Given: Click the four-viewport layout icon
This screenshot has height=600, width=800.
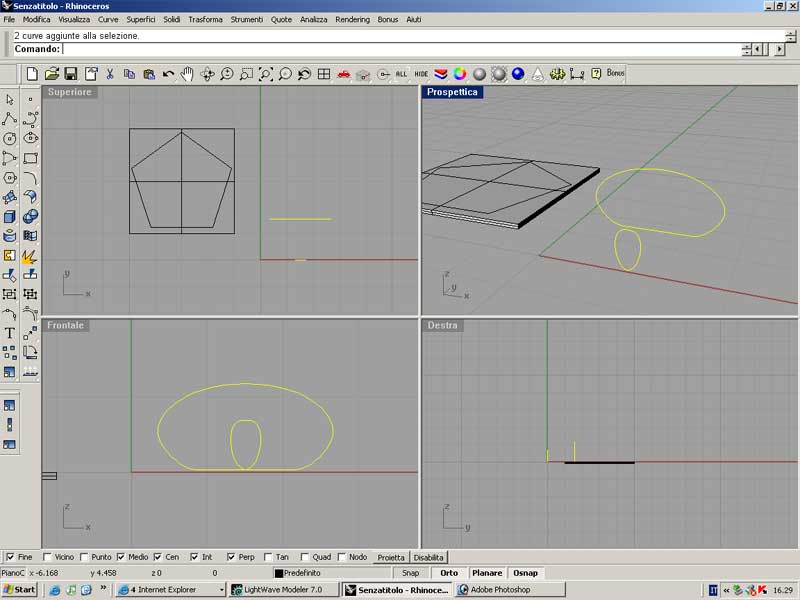Looking at the screenshot, I should point(324,74).
